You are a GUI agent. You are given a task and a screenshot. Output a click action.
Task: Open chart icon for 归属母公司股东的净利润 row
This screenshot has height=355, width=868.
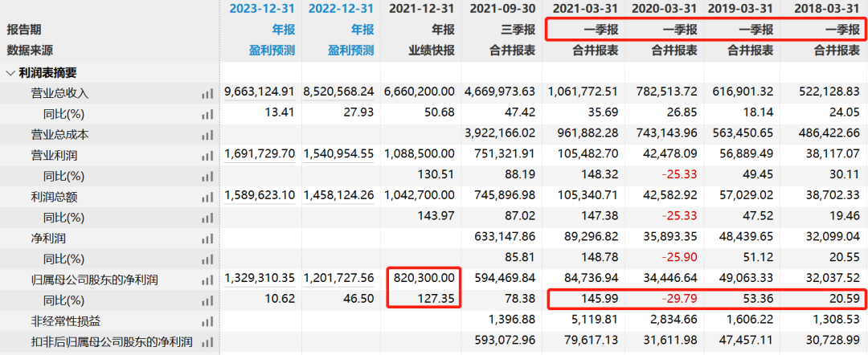pyautogui.click(x=207, y=280)
